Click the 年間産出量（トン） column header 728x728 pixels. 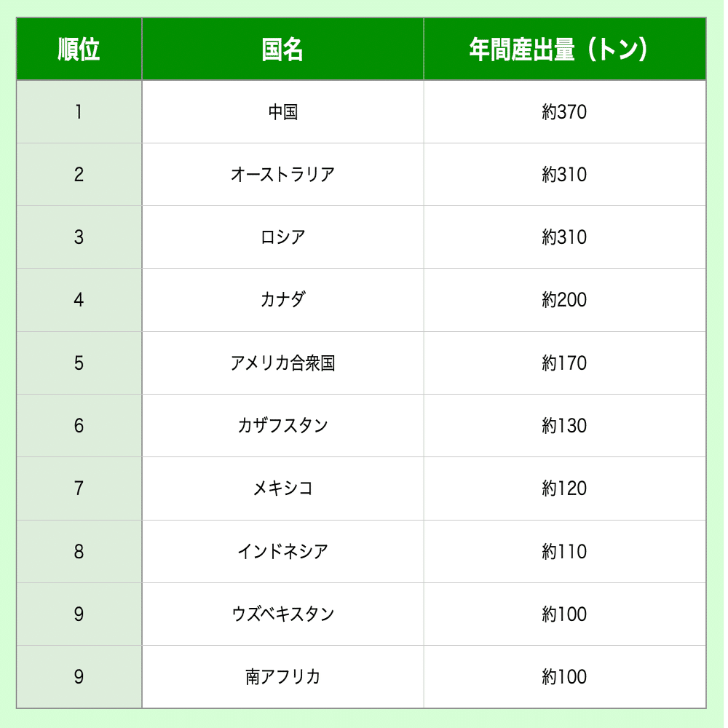(564, 50)
